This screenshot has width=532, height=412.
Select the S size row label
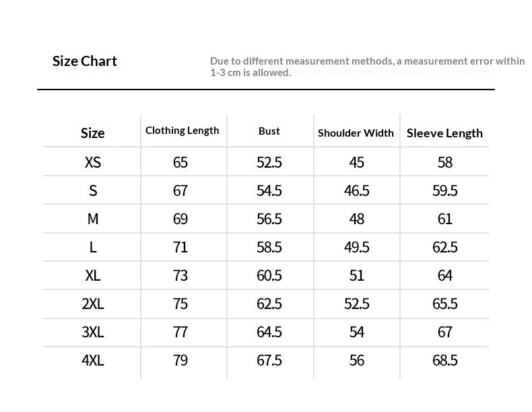point(93,191)
